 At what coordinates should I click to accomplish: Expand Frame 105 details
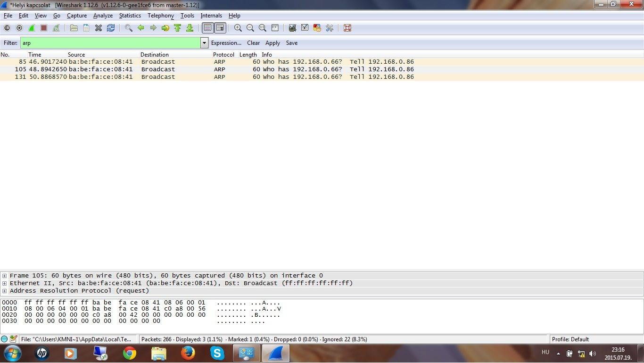[4, 276]
